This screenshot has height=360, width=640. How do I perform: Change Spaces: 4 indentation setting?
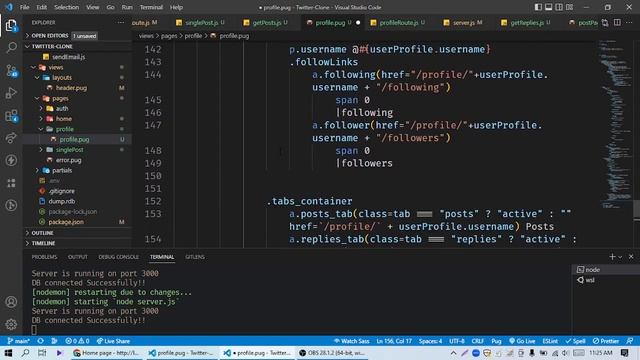point(430,341)
